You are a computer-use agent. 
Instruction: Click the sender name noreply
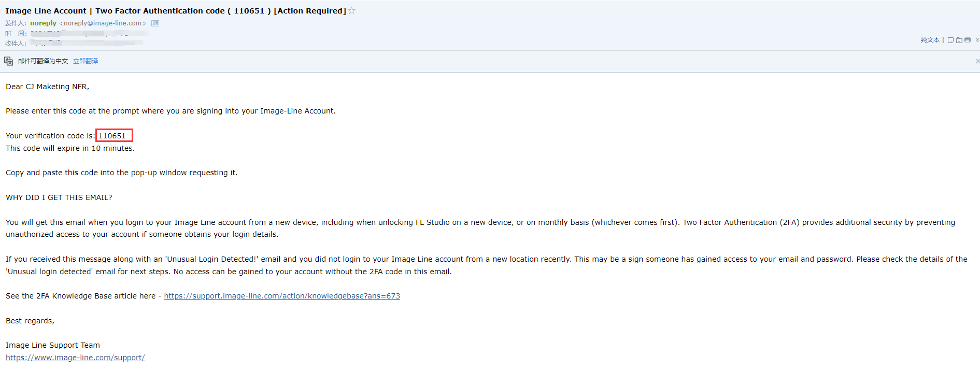tap(43, 23)
